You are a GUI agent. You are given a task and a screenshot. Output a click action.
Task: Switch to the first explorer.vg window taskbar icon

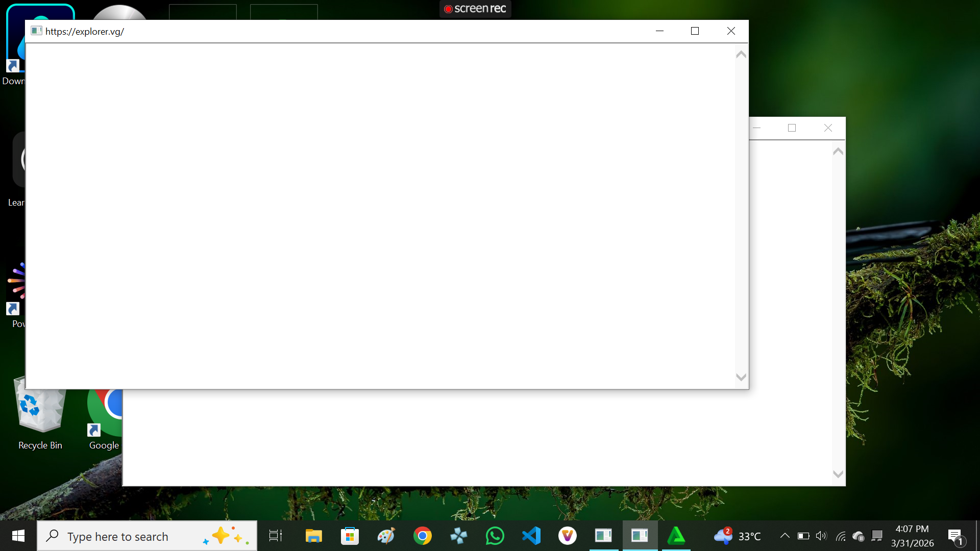click(x=604, y=536)
